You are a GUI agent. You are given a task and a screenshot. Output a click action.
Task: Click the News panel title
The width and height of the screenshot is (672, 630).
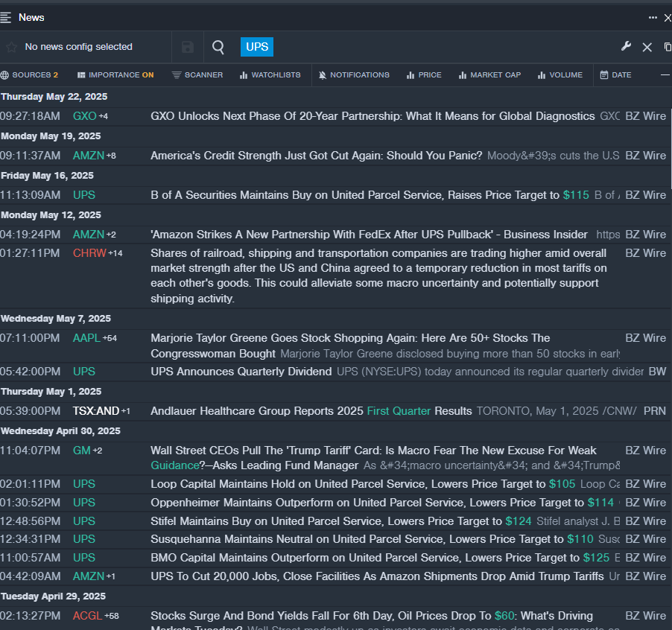coord(31,18)
